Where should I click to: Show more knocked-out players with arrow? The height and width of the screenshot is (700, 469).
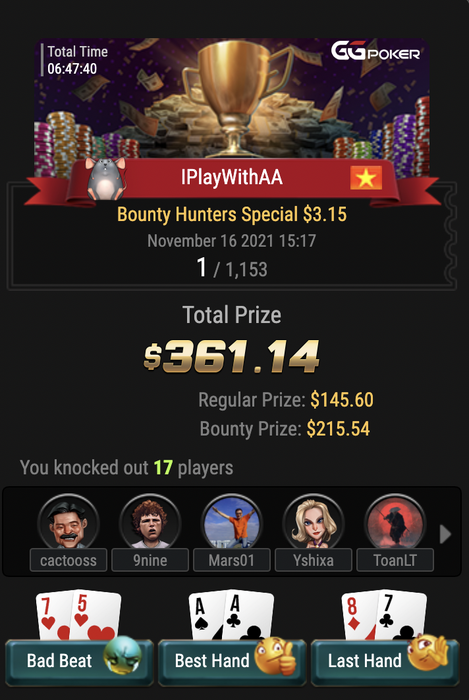coord(445,534)
